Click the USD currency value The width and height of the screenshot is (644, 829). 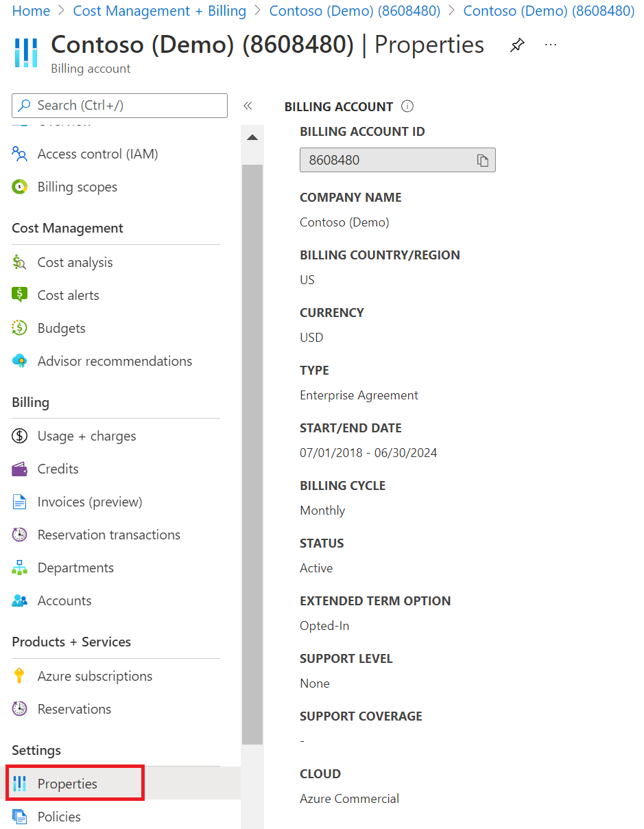pos(311,338)
